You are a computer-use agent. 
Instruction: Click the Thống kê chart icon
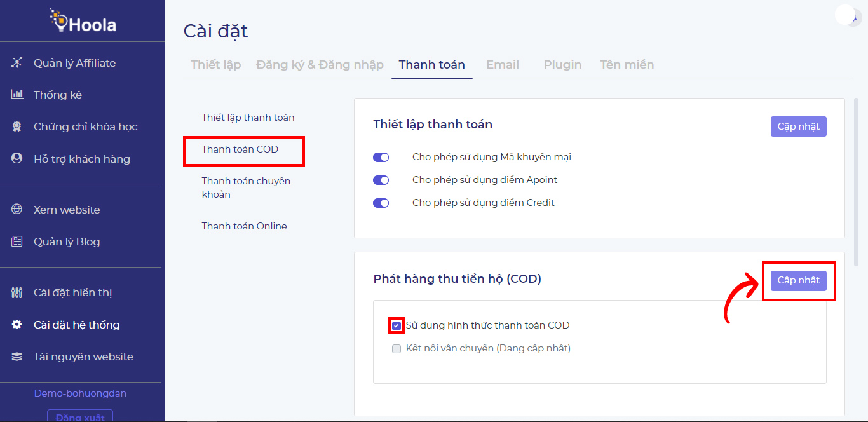[x=17, y=95]
